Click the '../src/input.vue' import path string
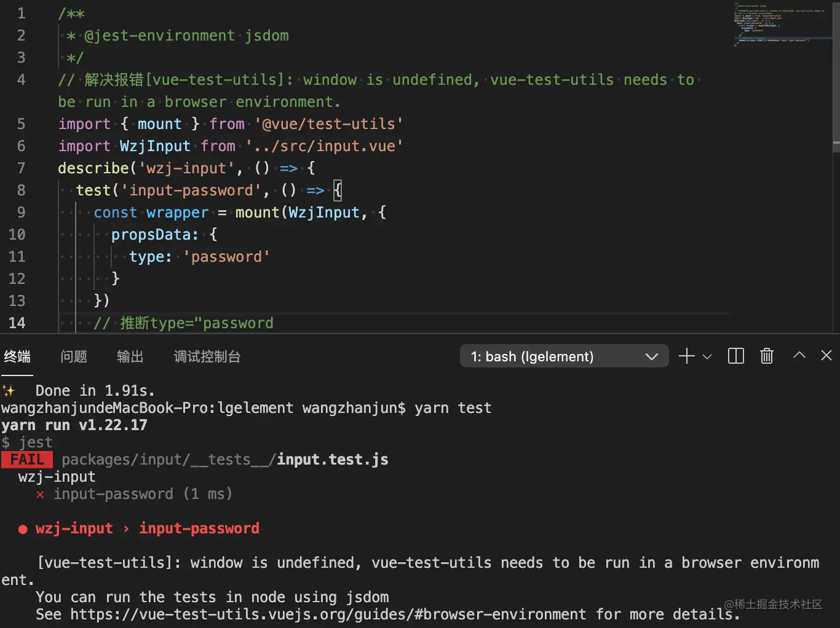Image resolution: width=840 pixels, height=628 pixels. [325, 146]
